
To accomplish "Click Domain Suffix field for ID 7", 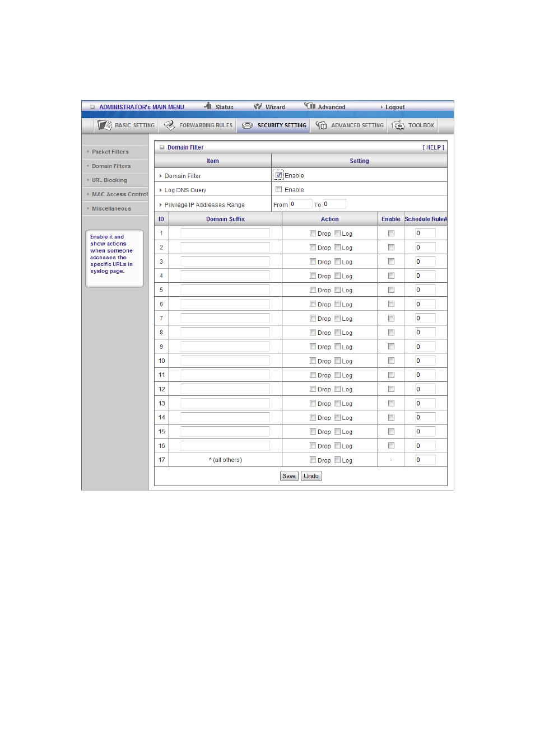I will (x=225, y=318).
